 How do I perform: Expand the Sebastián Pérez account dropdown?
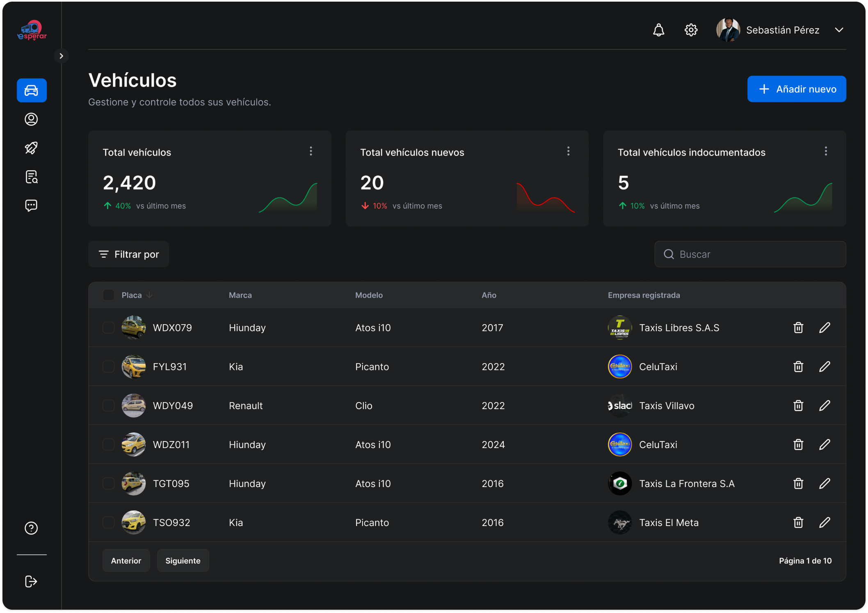[839, 30]
